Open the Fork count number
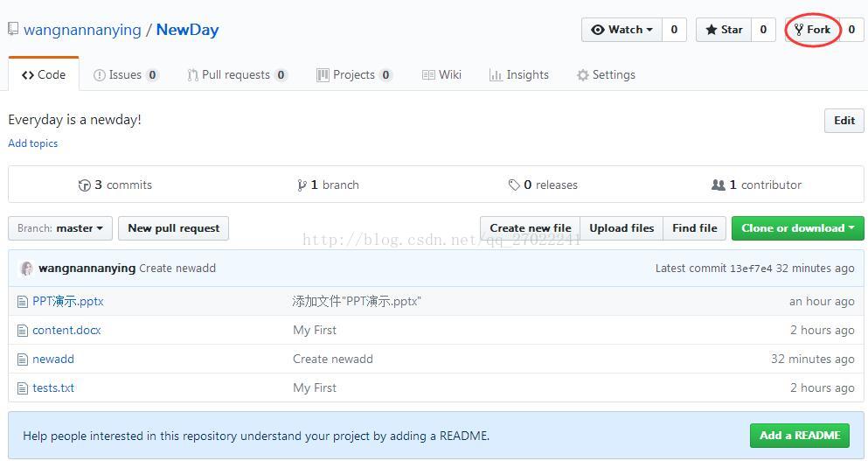 [852, 30]
